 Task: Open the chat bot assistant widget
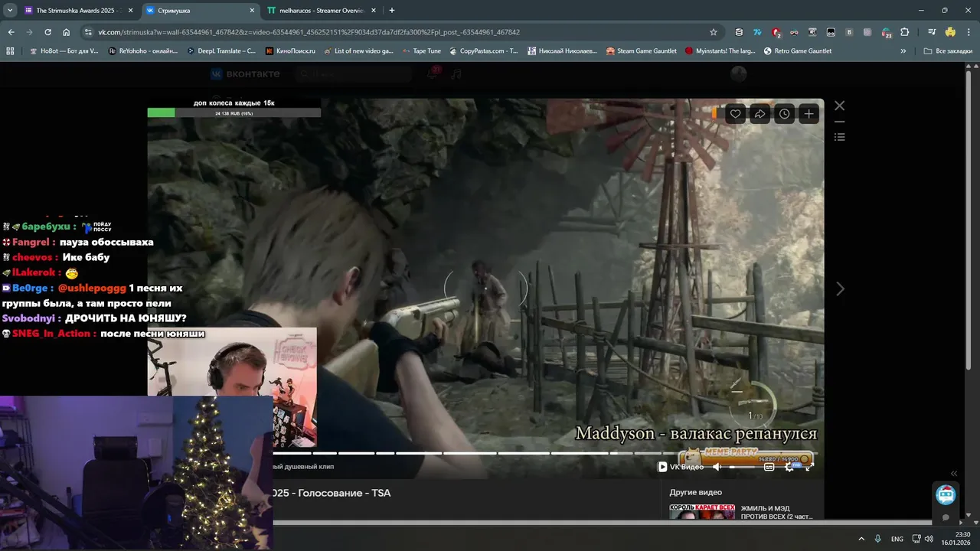pyautogui.click(x=946, y=495)
